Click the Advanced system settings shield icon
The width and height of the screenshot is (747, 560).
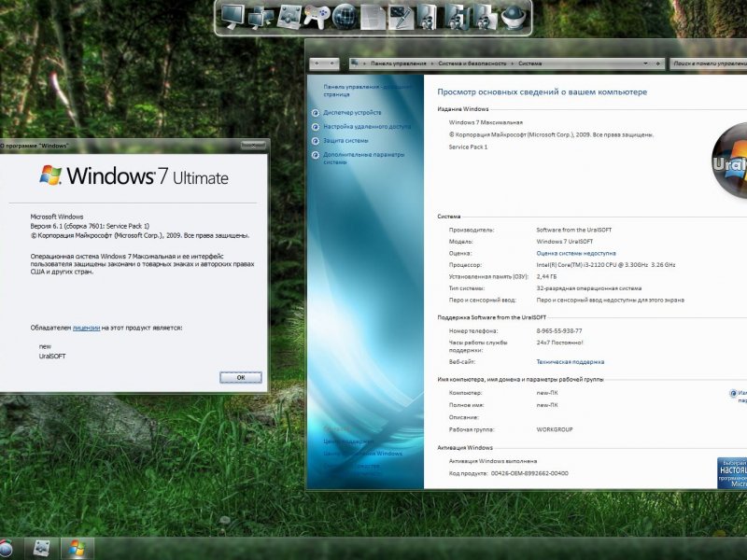[x=316, y=155]
